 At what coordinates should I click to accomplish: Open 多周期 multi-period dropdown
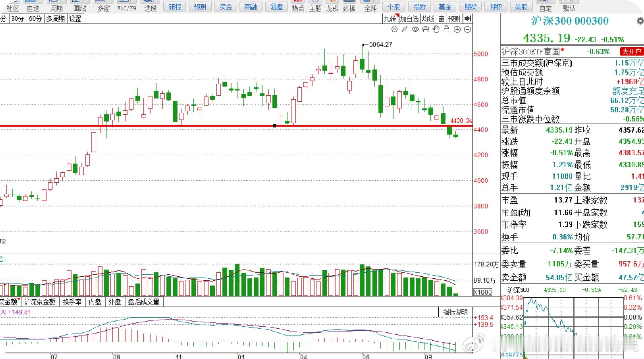(x=55, y=19)
